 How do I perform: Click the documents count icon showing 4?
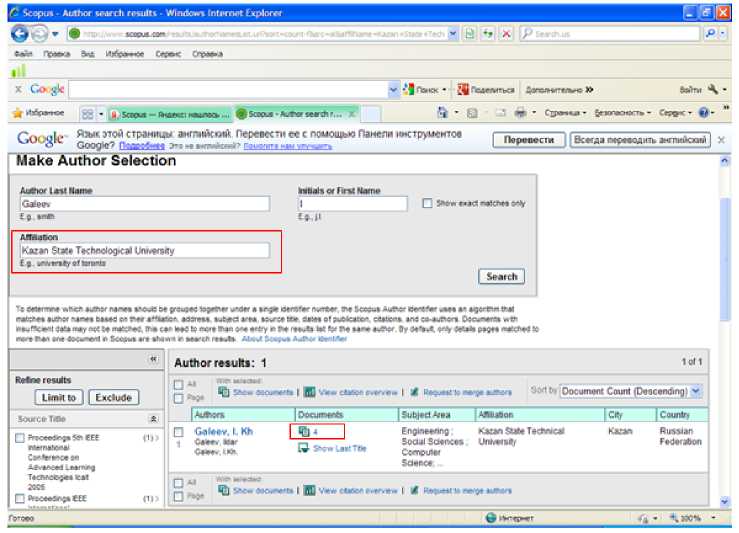[304, 431]
